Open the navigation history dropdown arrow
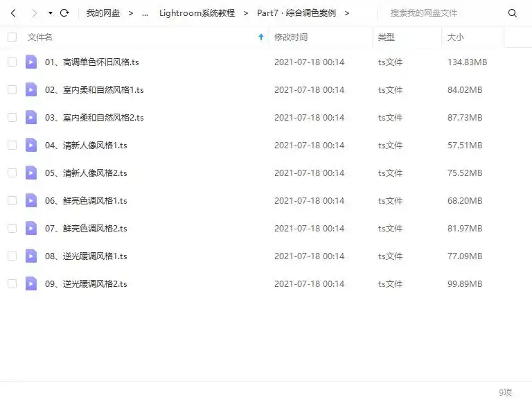The width and height of the screenshot is (532, 404). pyautogui.click(x=50, y=13)
